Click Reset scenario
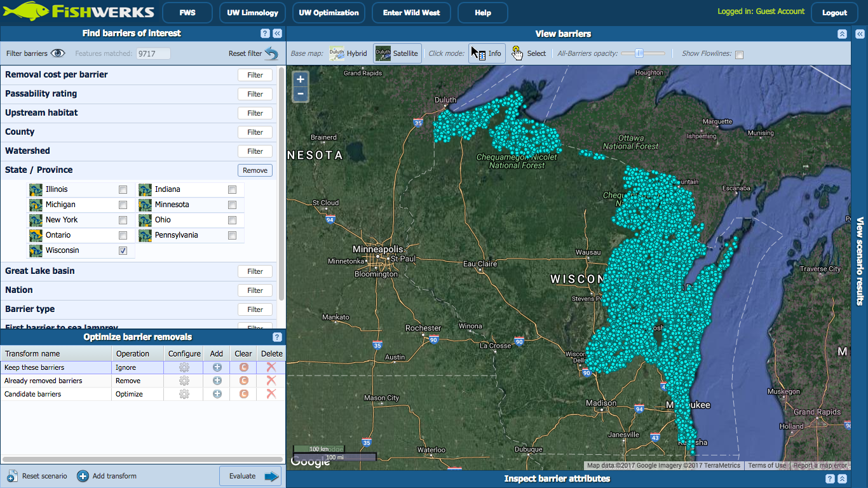The width and height of the screenshot is (868, 488). coord(37,476)
